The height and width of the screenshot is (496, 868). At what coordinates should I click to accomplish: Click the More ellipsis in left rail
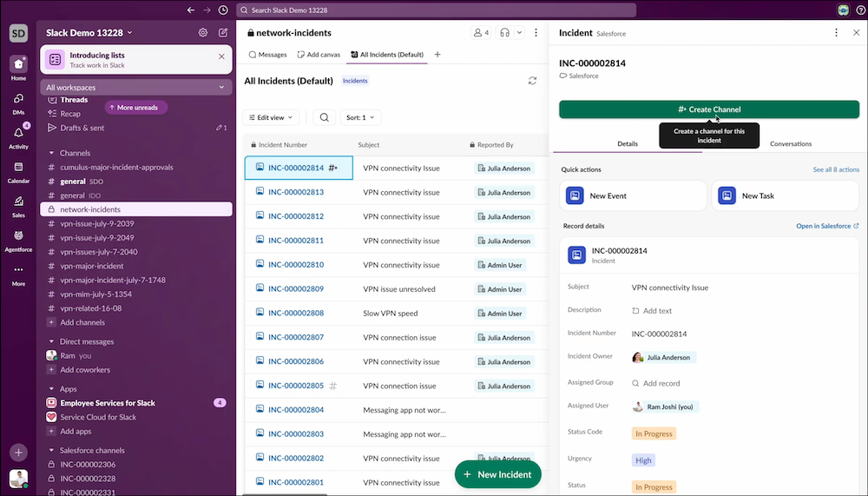18,270
